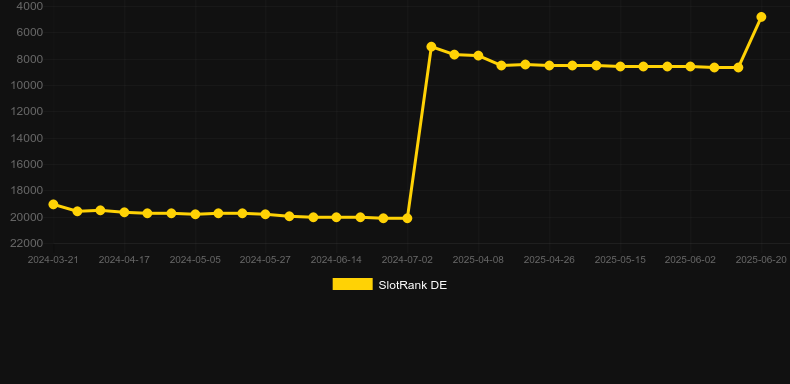
Task: Select the data point above 2024-04-17
Action: (124, 212)
